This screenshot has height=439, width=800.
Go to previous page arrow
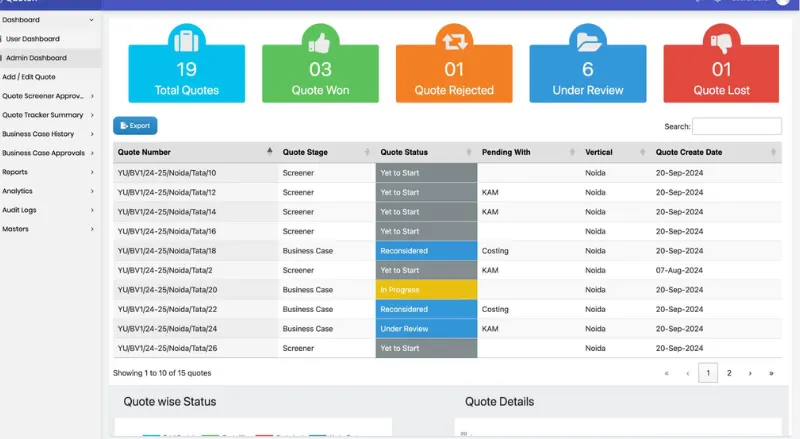[x=687, y=373]
